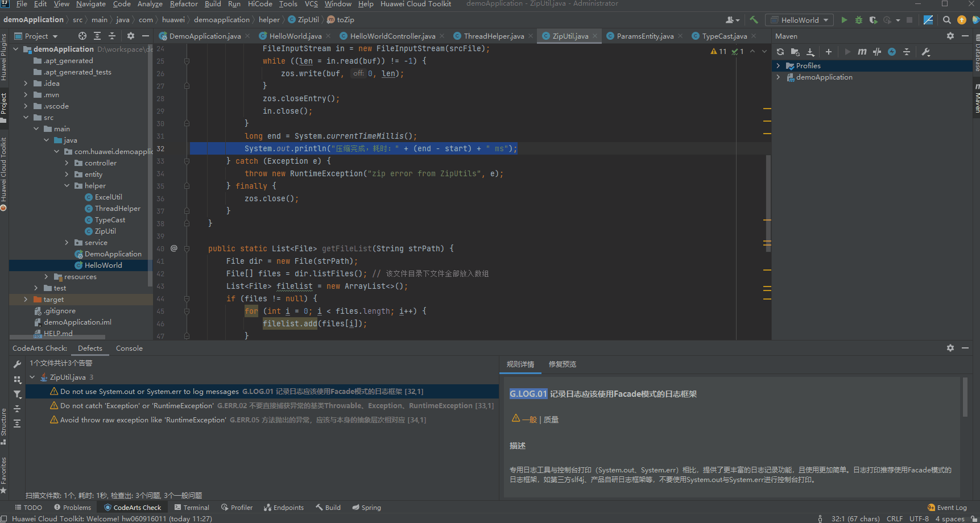
Task: Start debugging with the Debug bug icon
Action: [x=859, y=19]
